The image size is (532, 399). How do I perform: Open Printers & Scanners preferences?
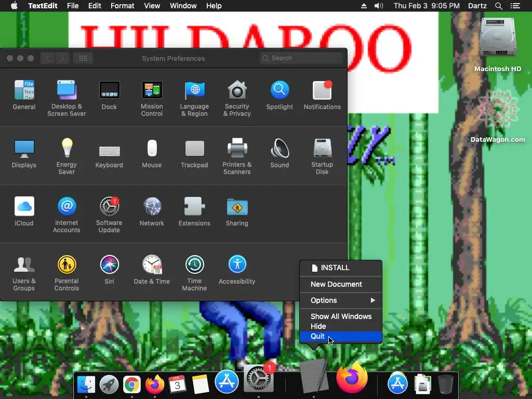click(x=237, y=156)
